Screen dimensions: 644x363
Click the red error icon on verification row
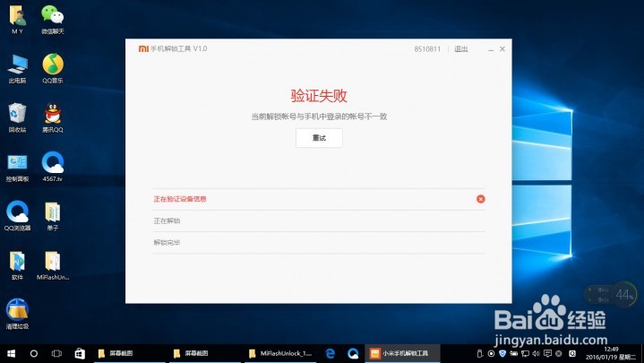480,199
